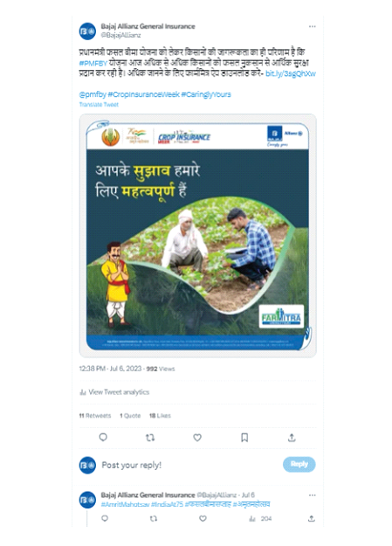392x546 pixels.
Task: Open the bit.ly/3sgQhXw link
Action: [x=291, y=73]
